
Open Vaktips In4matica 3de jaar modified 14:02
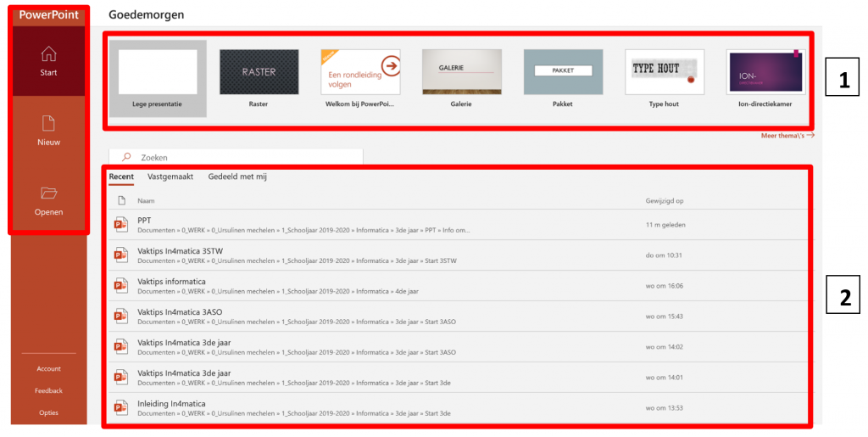tap(460, 347)
